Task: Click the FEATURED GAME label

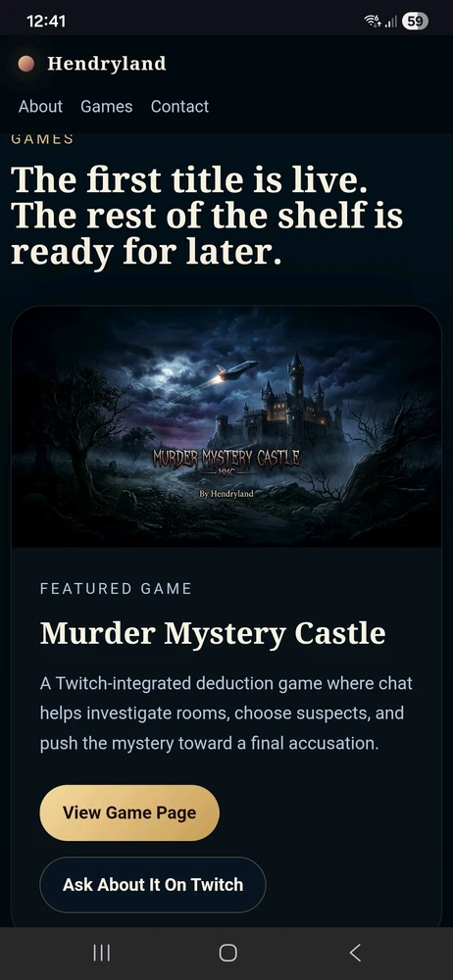Action: click(116, 588)
